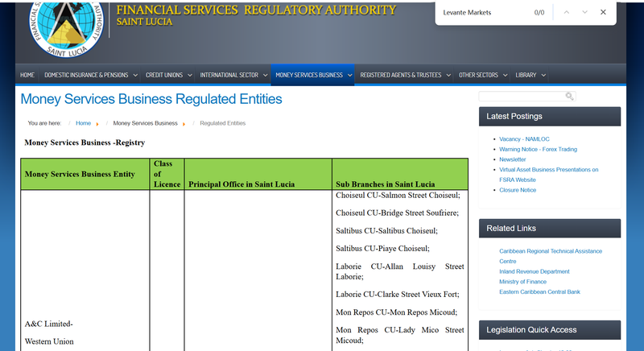644x351 pixels.
Task: Click the Latest Postings panel header
Action: tap(550, 117)
